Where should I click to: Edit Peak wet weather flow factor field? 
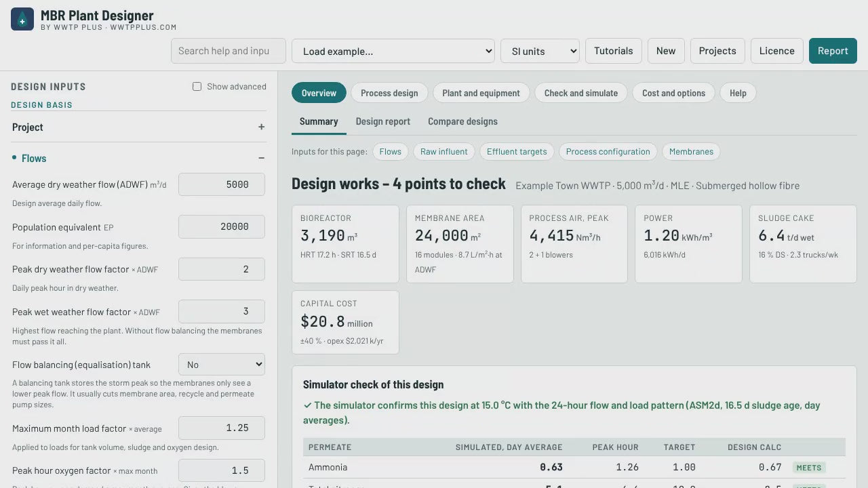(x=222, y=312)
